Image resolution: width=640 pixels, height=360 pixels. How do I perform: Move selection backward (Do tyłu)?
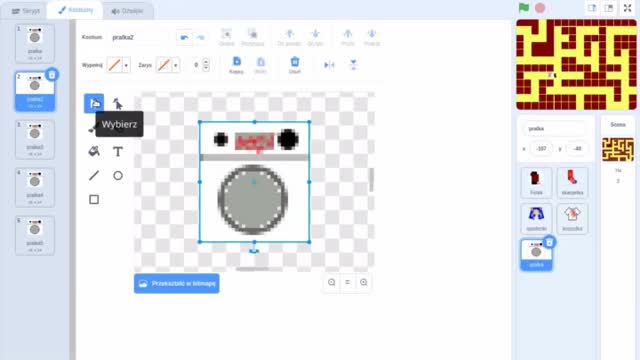(x=315, y=37)
